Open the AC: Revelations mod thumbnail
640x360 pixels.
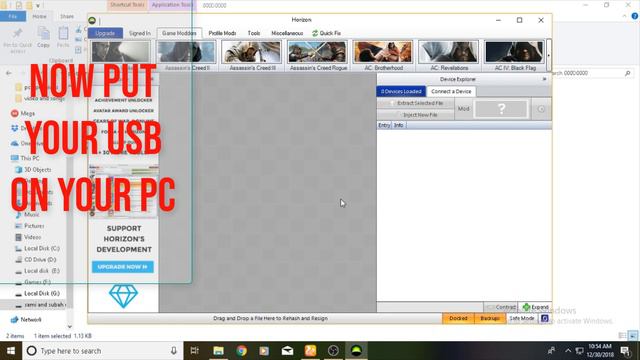coord(449,56)
